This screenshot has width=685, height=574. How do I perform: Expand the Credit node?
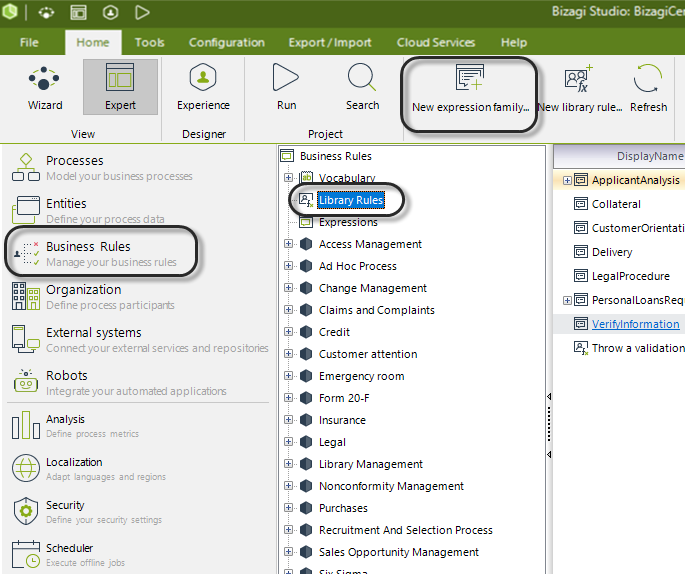[x=288, y=332]
